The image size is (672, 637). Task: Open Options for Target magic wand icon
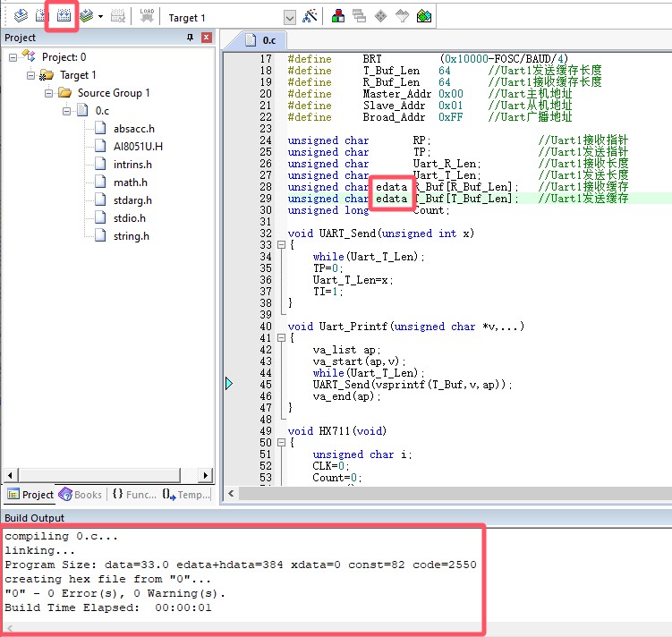(x=310, y=16)
